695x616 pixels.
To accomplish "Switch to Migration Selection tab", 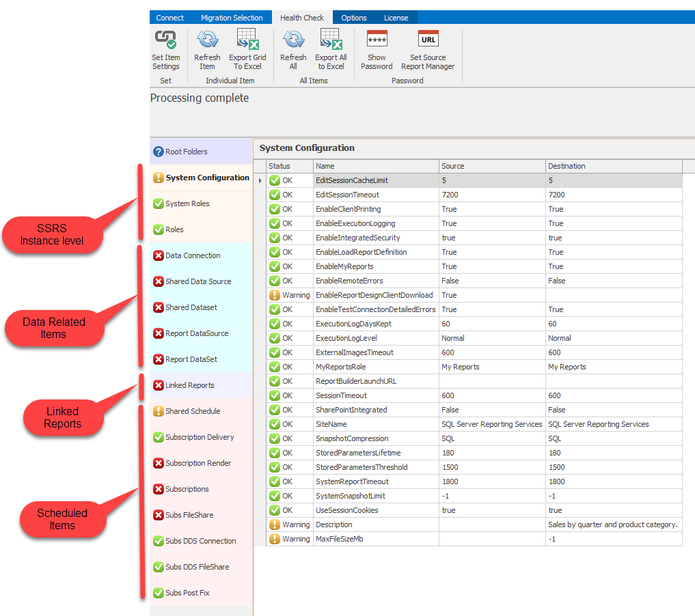I will pyautogui.click(x=232, y=18).
